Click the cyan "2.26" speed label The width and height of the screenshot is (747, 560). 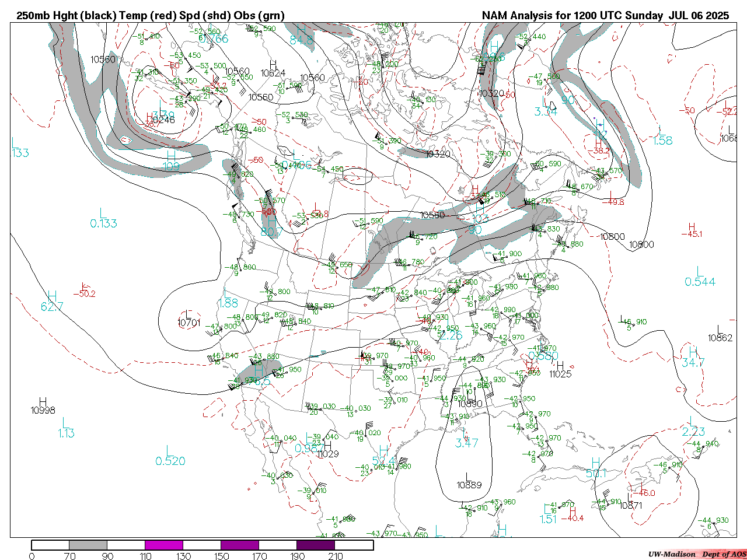tap(450, 335)
